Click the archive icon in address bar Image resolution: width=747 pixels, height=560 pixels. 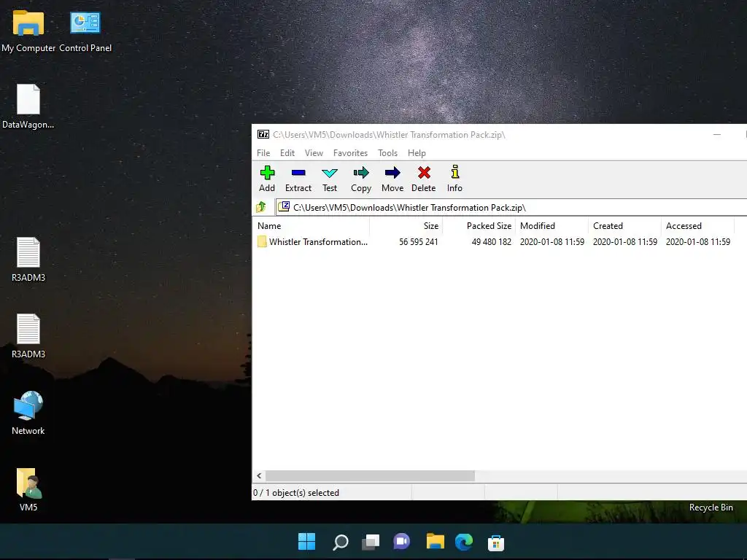pos(284,206)
